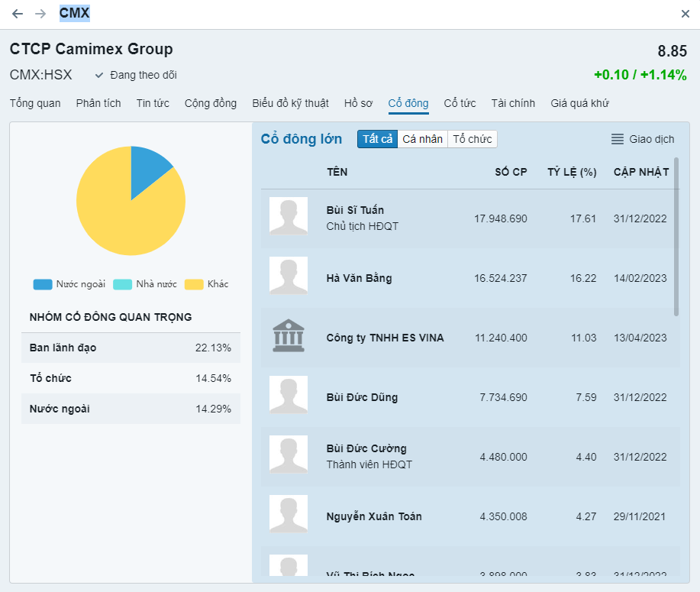700x592 pixels.
Task: Select the Tất cả filter
Action: tap(377, 139)
